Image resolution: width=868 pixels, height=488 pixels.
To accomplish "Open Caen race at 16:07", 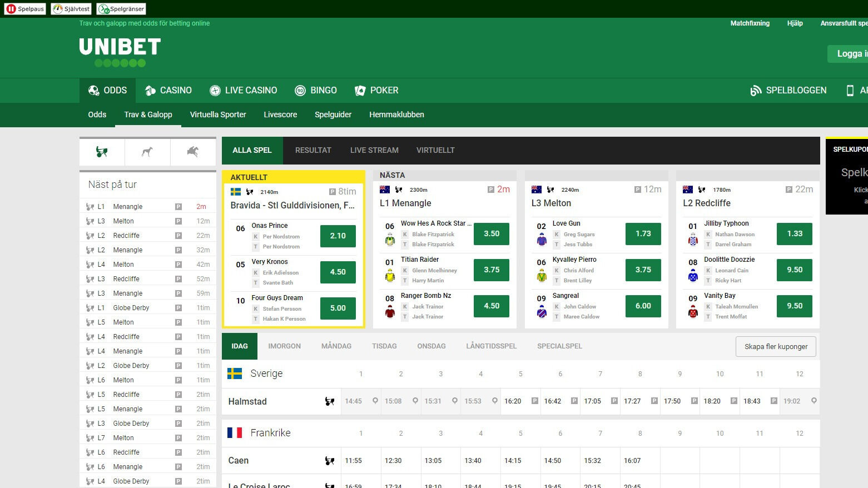I will (639, 461).
